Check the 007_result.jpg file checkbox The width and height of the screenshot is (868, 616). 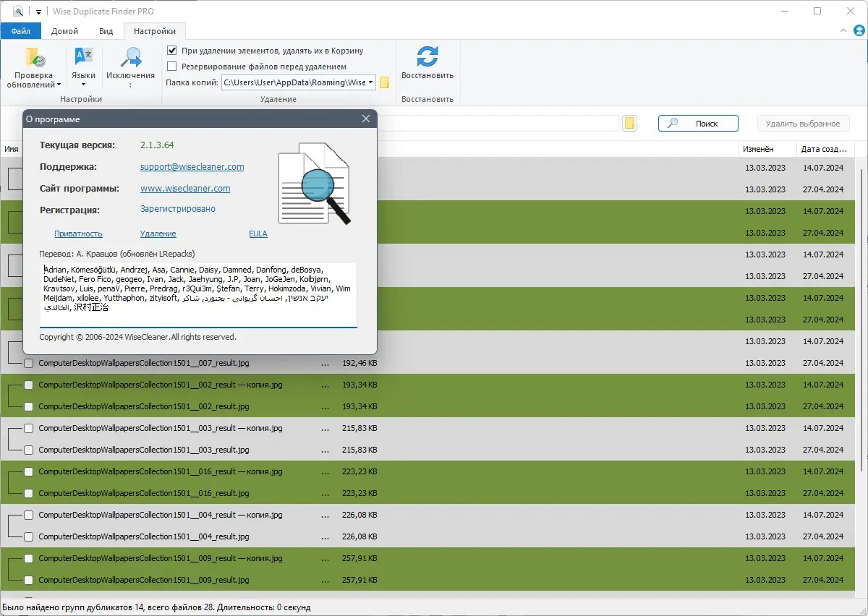coord(29,363)
